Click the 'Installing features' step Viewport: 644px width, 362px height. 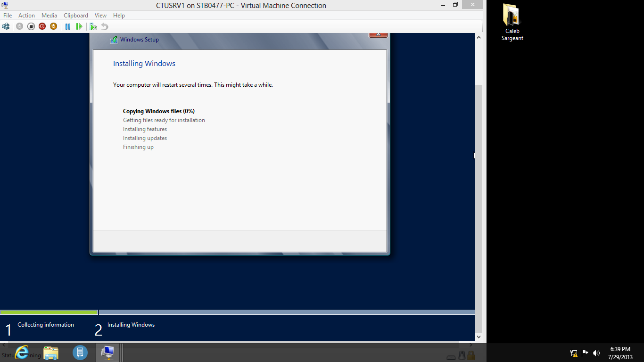[145, 129]
